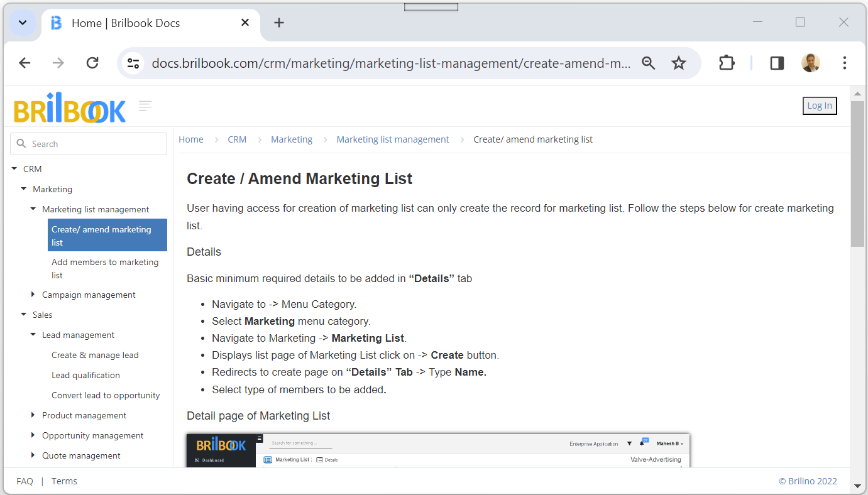
Task: Click Home breadcrumb link
Action: point(191,139)
